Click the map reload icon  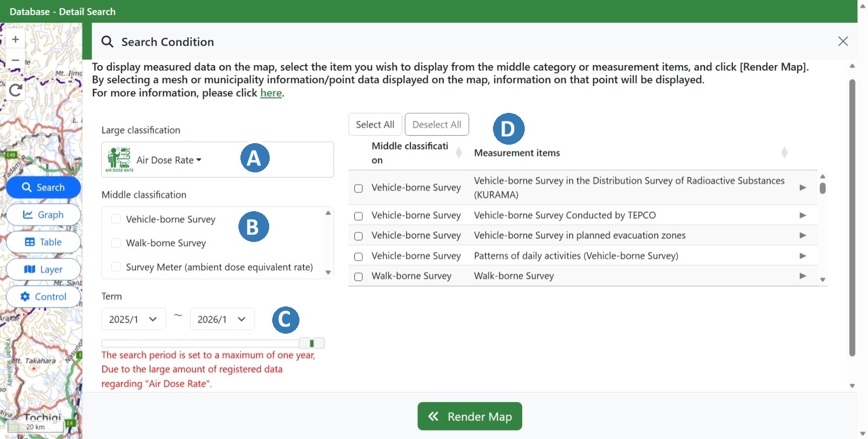[x=16, y=91]
